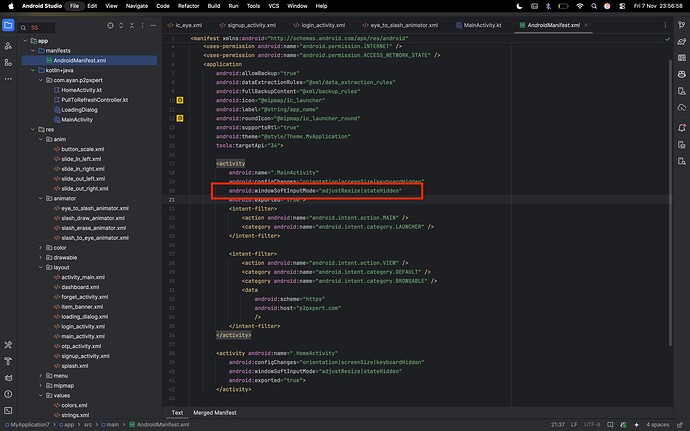
Task: Hide the project tool window
Action: pyautogui.click(x=153, y=26)
